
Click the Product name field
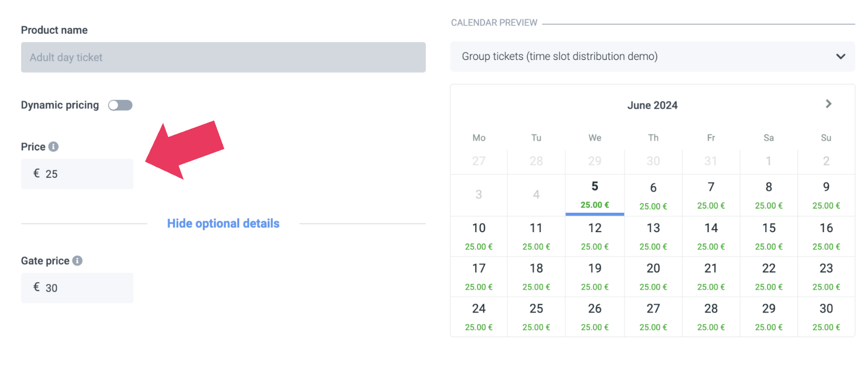[223, 57]
